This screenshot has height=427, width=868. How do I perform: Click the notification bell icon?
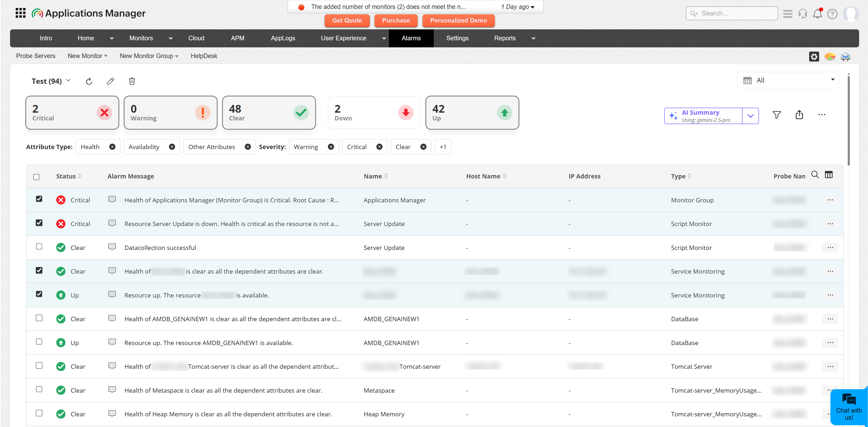(x=817, y=13)
